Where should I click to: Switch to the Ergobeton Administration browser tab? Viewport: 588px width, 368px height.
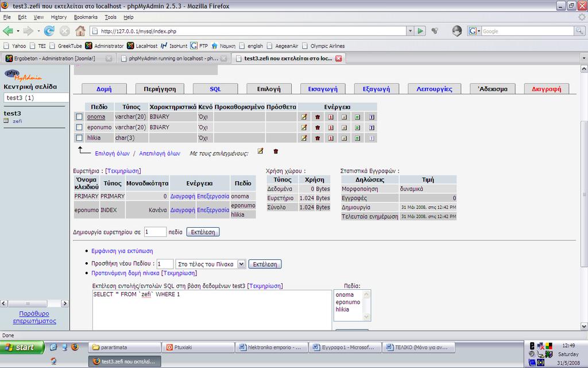coord(58,58)
